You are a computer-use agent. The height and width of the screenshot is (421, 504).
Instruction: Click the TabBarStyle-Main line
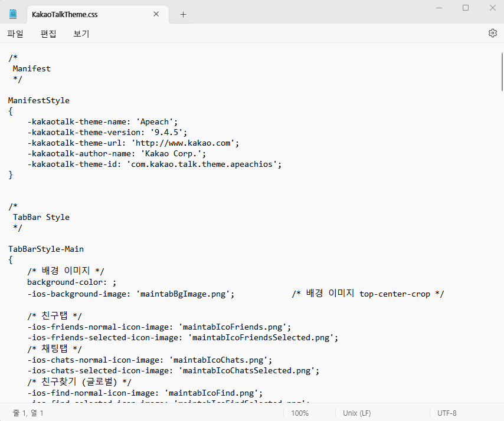[x=46, y=249]
